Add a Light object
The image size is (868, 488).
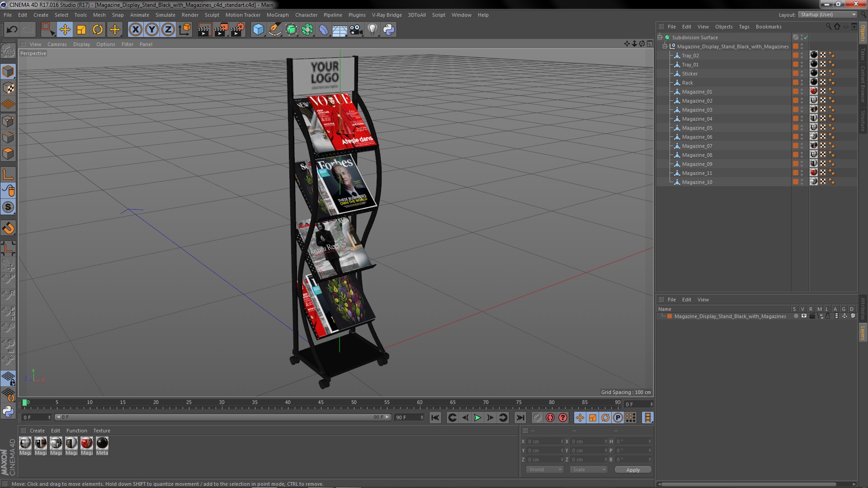tap(372, 30)
